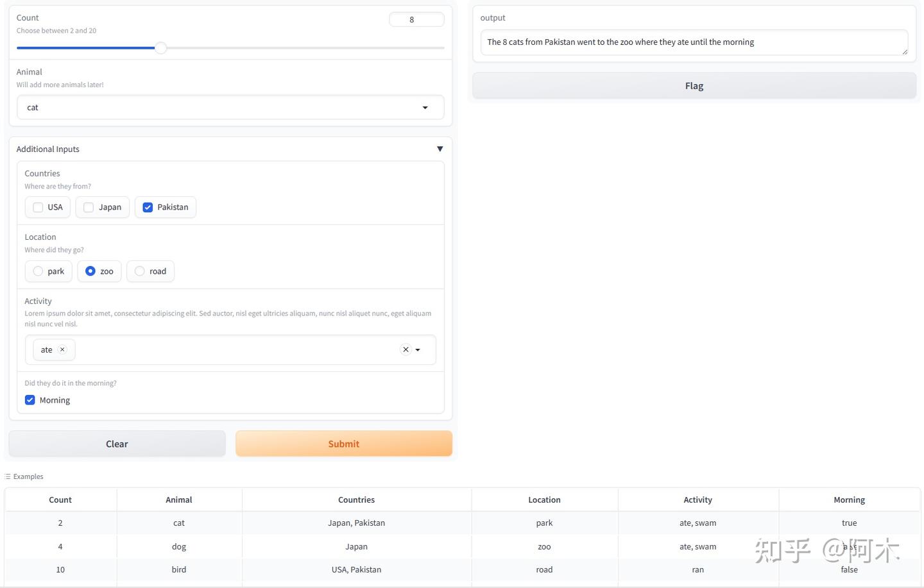The width and height of the screenshot is (924, 588).
Task: Flag the current output
Action: point(694,86)
